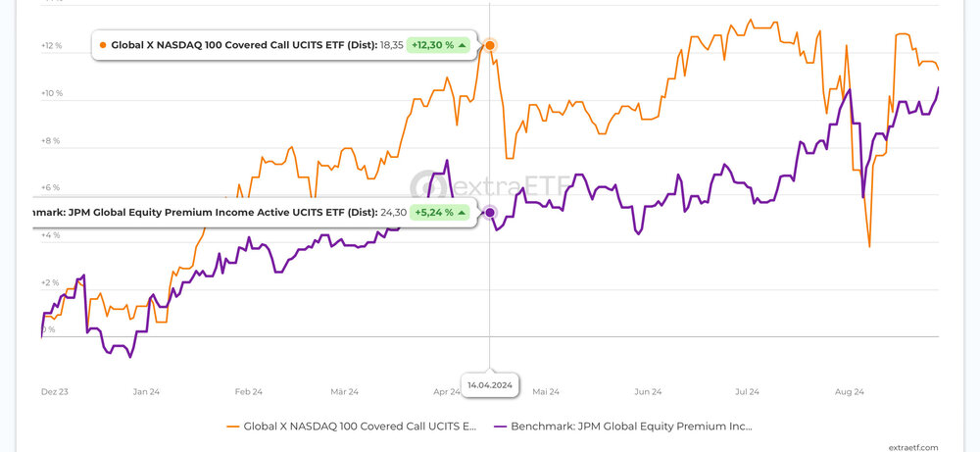Image resolution: width=980 pixels, height=452 pixels.
Task: Click the 14.04.2024 date label
Action: pyautogui.click(x=490, y=385)
